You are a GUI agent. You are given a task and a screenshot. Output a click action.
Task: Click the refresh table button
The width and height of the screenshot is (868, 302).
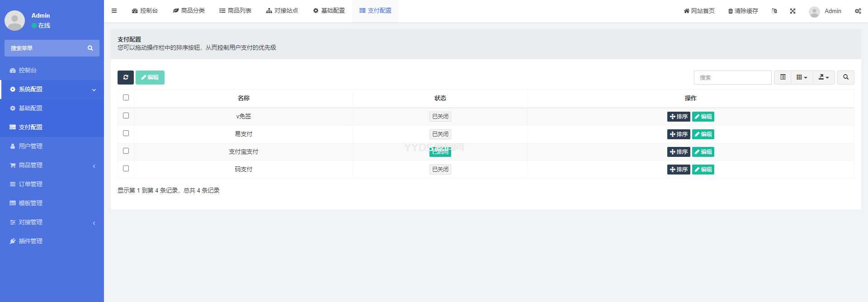click(x=126, y=77)
